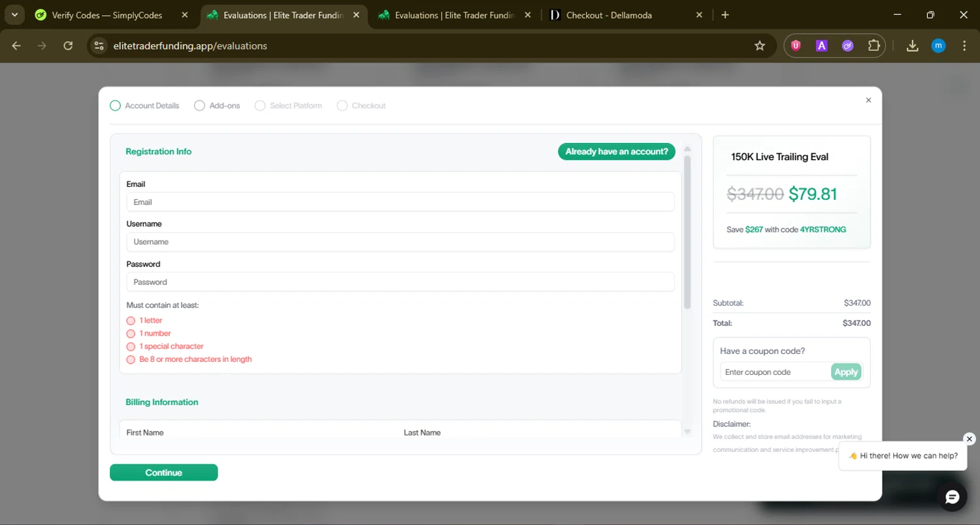This screenshot has height=525, width=980.
Task: Click the Subtotal $347.00 amount
Action: pyautogui.click(x=857, y=303)
